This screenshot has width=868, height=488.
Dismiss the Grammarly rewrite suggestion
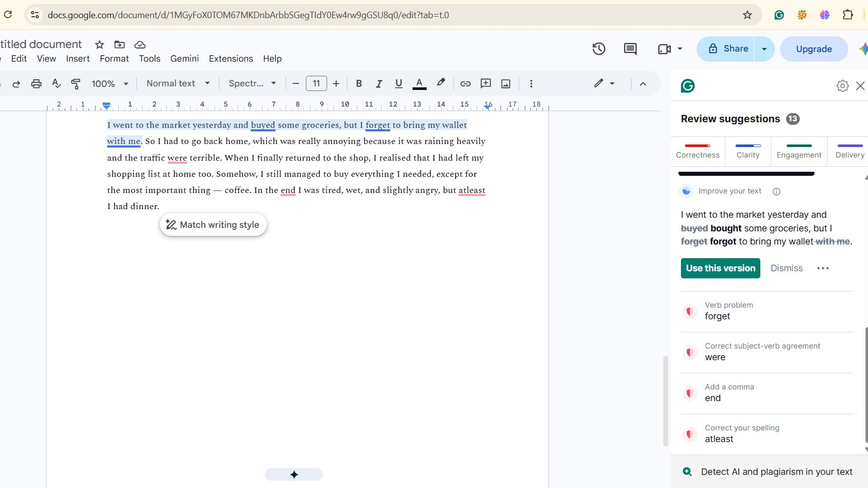pos(787,268)
